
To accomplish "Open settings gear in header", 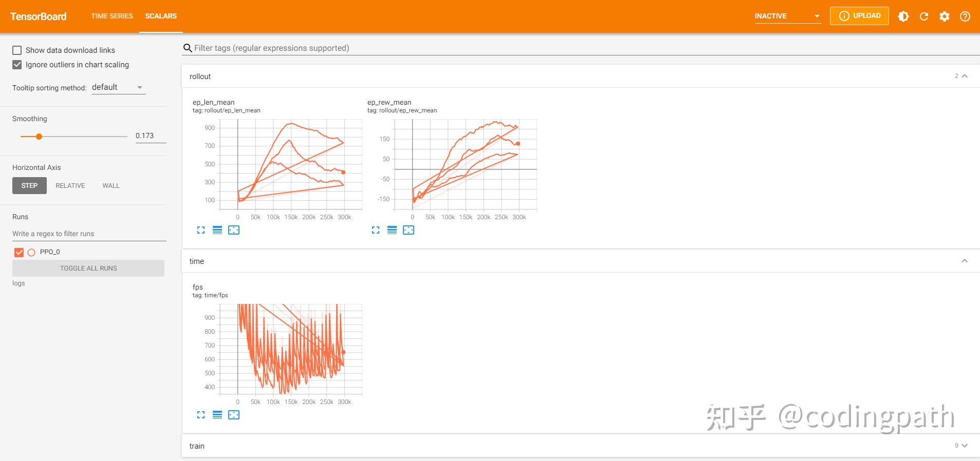I will point(945,16).
